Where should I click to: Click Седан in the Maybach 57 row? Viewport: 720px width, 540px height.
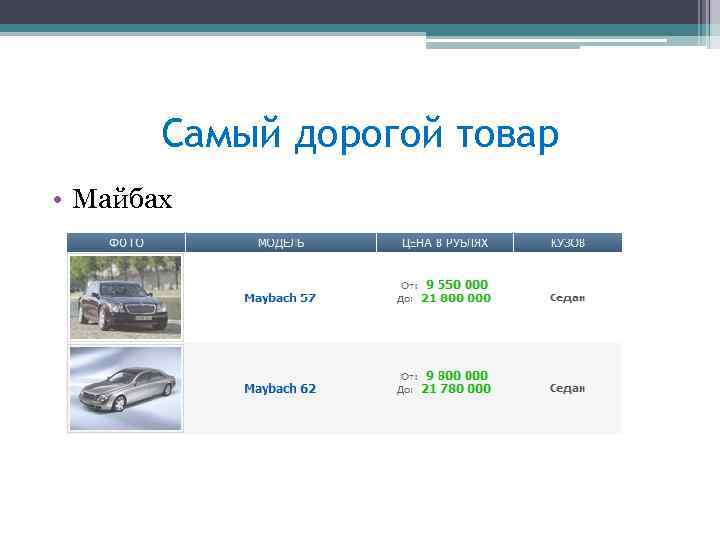point(568,298)
